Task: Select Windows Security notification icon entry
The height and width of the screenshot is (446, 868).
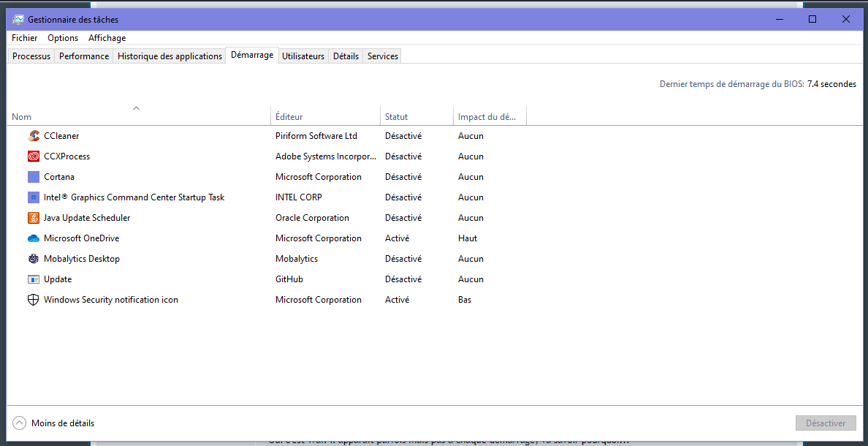Action: tap(111, 300)
